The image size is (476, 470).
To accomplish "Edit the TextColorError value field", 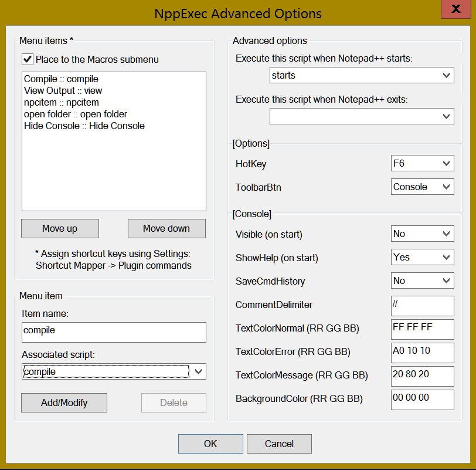I will (x=423, y=353).
